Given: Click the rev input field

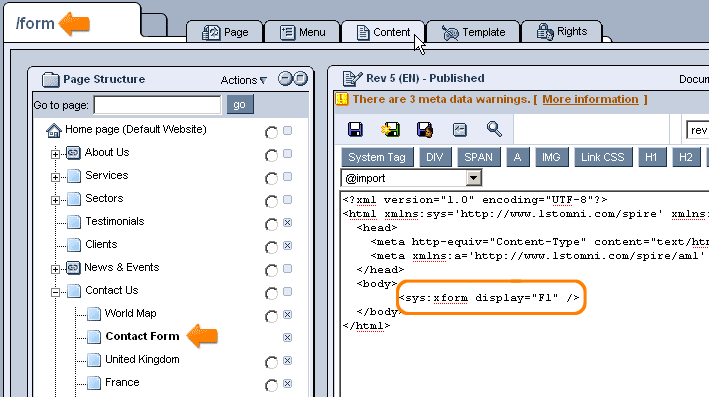Looking at the screenshot, I should [698, 130].
